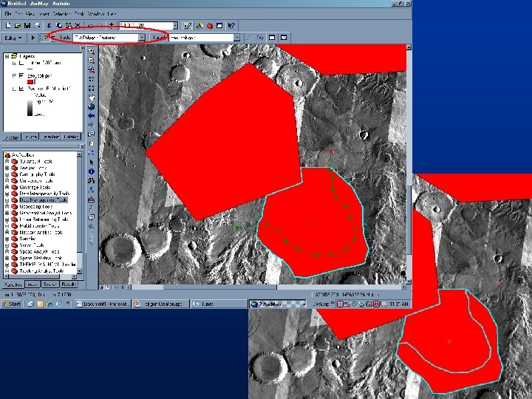Image resolution: width=532 pixels, height=399 pixels.
Task: Expand the Data Management Tools toolbox
Action: 7,200
